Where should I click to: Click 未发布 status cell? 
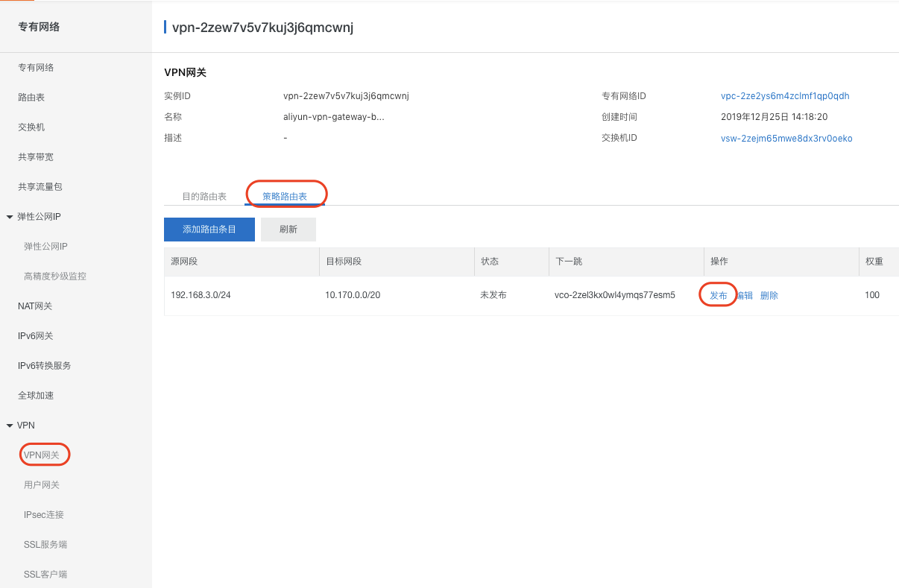pos(493,295)
